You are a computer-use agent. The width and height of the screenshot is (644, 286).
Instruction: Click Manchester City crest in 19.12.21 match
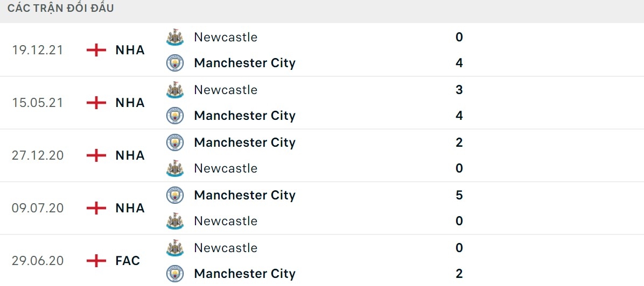175,63
